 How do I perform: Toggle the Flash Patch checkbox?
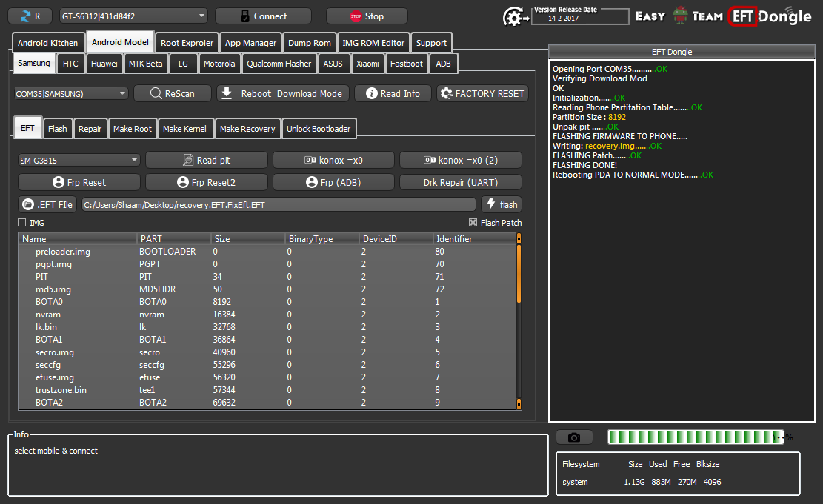(x=473, y=222)
